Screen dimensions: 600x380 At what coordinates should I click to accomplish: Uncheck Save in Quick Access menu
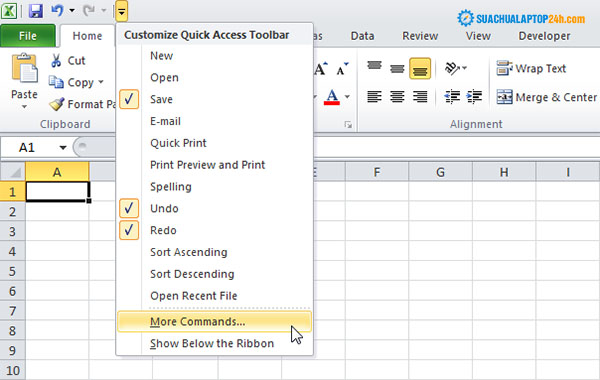point(129,99)
